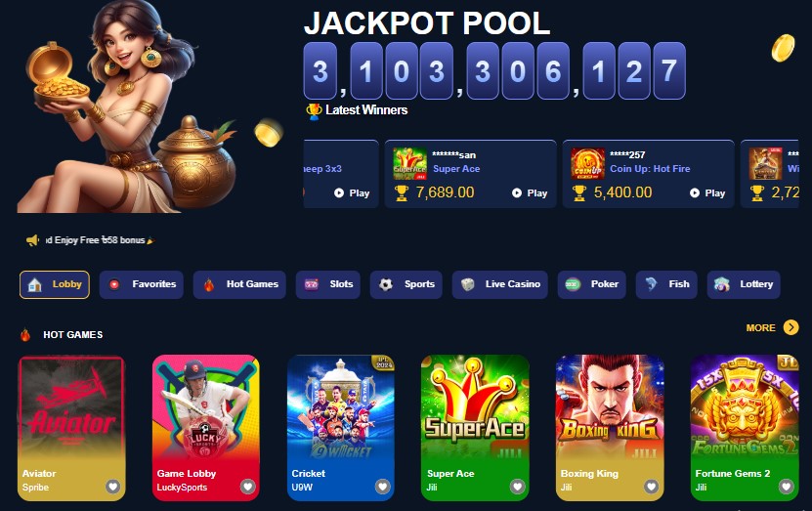This screenshot has width=812, height=511.
Task: Click the Fish category icon
Action: point(651,283)
